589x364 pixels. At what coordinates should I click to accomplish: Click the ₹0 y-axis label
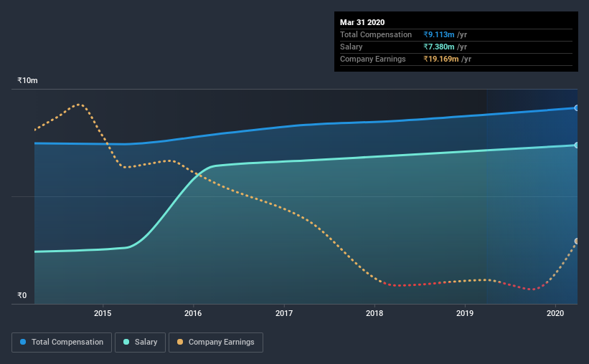pyautogui.click(x=22, y=296)
